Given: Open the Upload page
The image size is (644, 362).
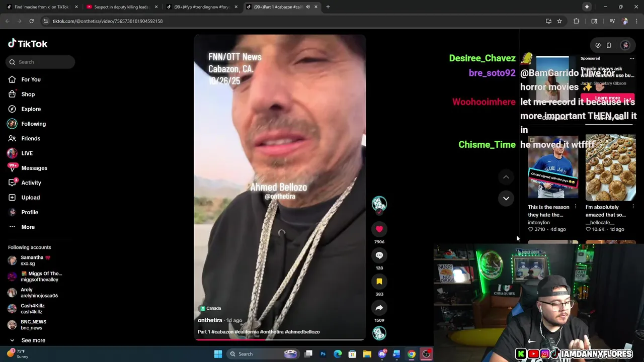Looking at the screenshot, I should 24,198.
